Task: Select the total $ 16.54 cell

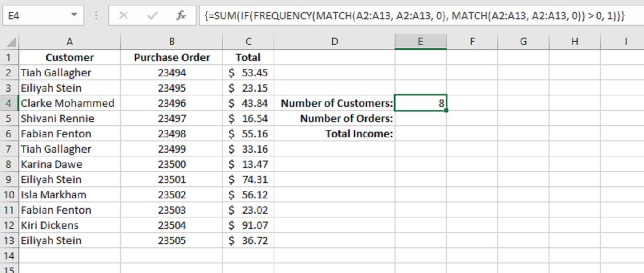Action: pyautogui.click(x=248, y=118)
